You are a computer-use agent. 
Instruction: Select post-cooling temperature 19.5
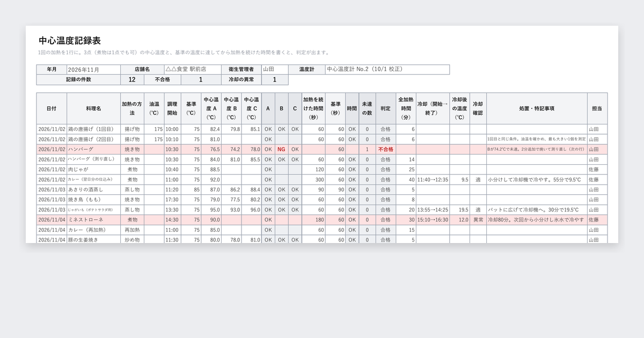460,210
